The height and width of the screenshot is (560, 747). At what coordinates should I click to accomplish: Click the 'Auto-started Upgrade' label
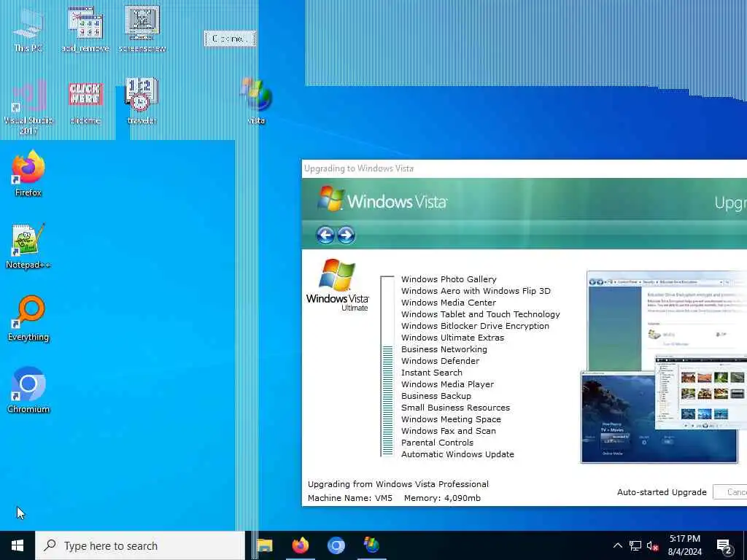pos(662,492)
